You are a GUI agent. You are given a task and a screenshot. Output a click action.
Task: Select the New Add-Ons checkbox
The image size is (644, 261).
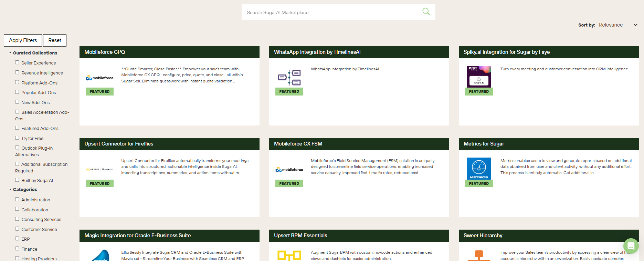coord(17,102)
